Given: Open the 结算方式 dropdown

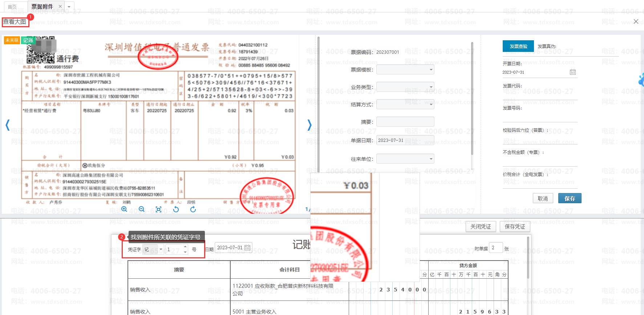Looking at the screenshot, I should 431,105.
